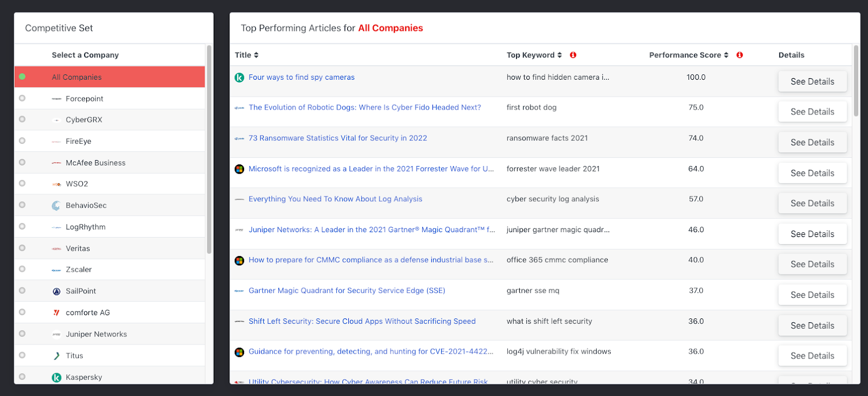Screen dimensions: 868x396
Task: Click the SailPoint logo icon in company list
Action: pos(56,291)
